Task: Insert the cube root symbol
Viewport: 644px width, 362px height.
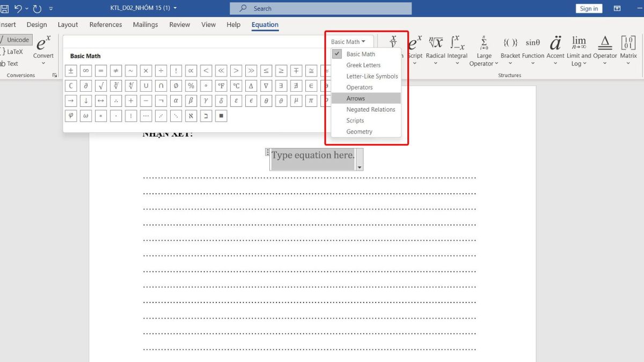Action: coord(116,85)
